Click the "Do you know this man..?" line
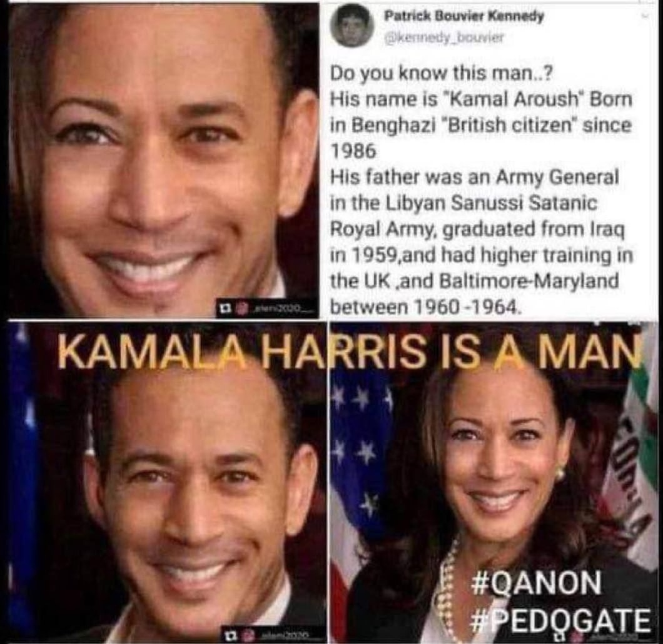This screenshot has width=663, height=644. (x=441, y=74)
